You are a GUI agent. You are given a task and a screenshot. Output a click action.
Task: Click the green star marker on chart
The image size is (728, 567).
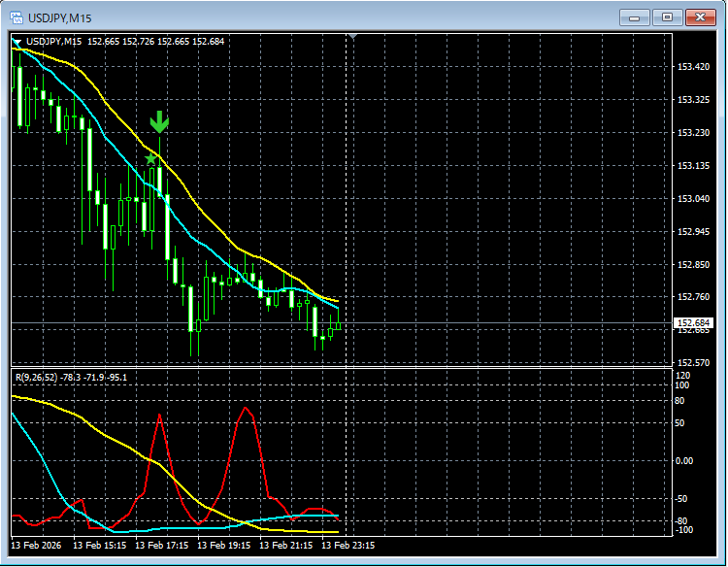pos(150,158)
